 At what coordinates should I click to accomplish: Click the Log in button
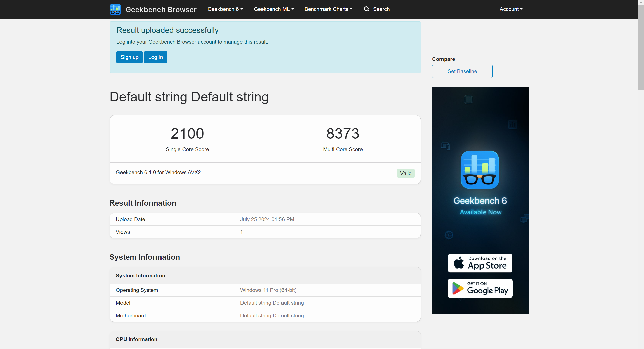[155, 57]
